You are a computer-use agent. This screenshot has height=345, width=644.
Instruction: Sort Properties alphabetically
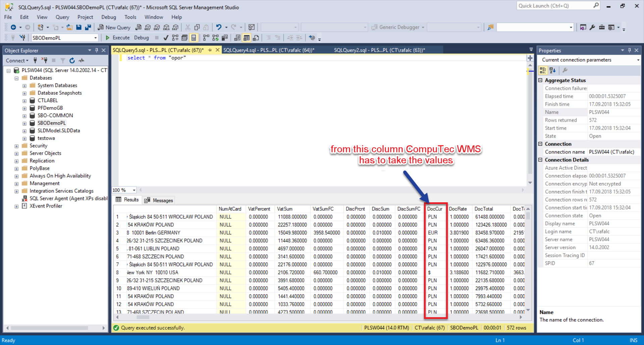(x=552, y=70)
